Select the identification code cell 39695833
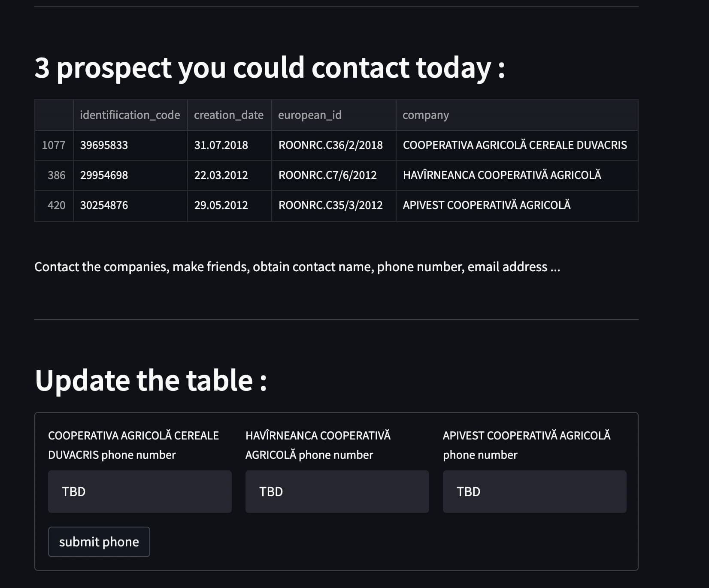This screenshot has width=709, height=588. tap(104, 145)
